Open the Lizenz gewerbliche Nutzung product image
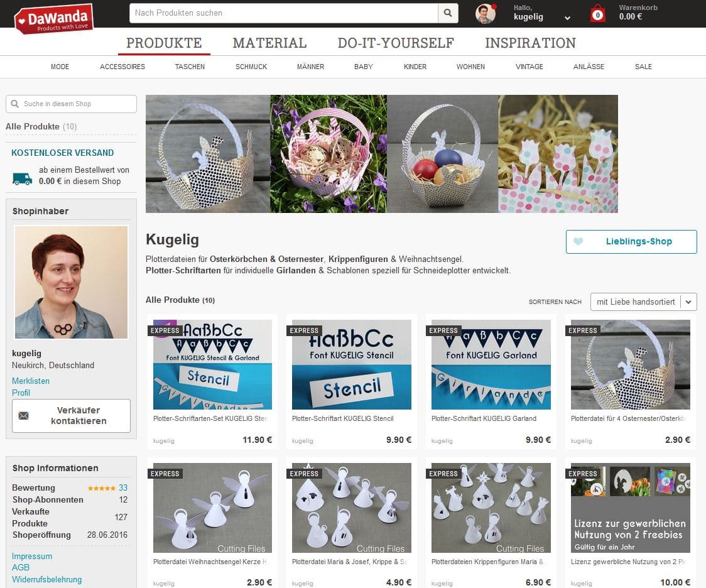The height and width of the screenshot is (588, 706). click(x=631, y=508)
